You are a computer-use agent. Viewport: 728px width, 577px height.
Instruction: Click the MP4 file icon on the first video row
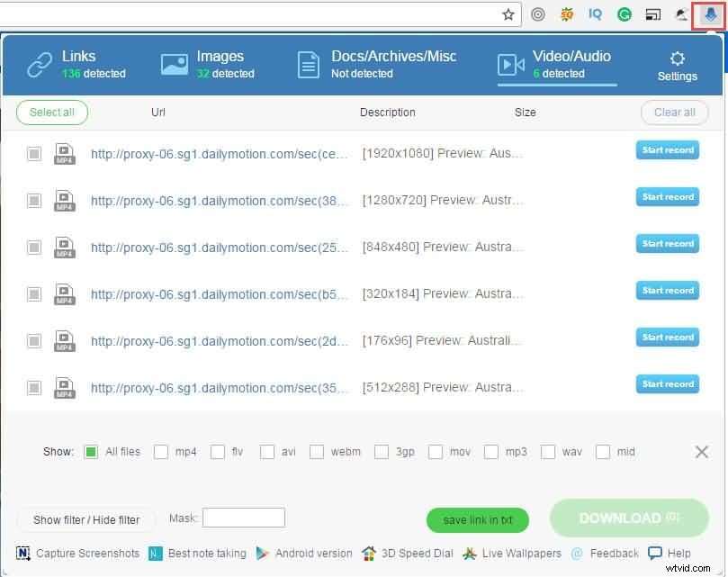click(x=64, y=153)
